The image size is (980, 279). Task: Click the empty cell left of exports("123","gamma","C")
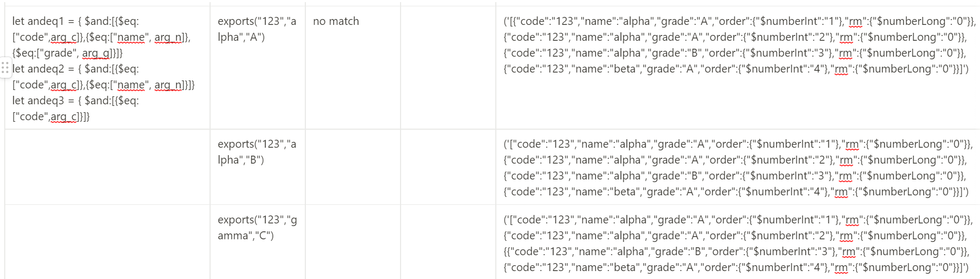(x=107, y=242)
